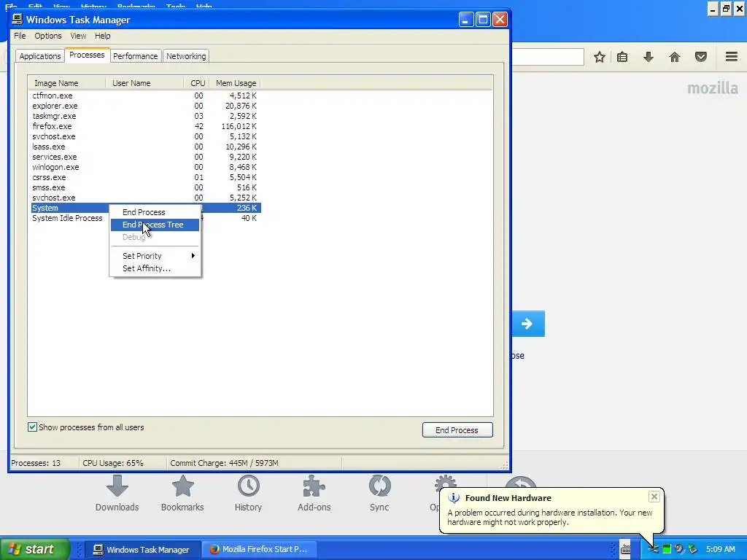Viewport: 747px width, 560px height.
Task: Select the explorer.exe process row
Action: click(x=146, y=106)
